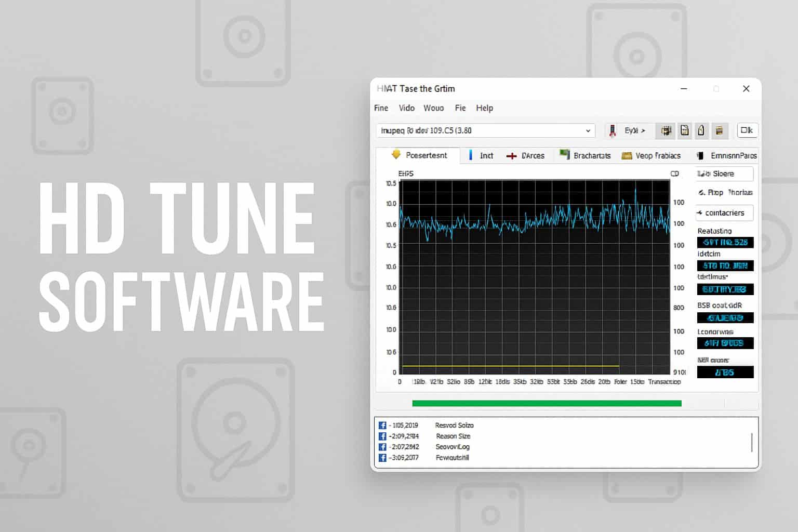Open the drive selection dropdown
This screenshot has width=798, height=532.
tap(485, 130)
